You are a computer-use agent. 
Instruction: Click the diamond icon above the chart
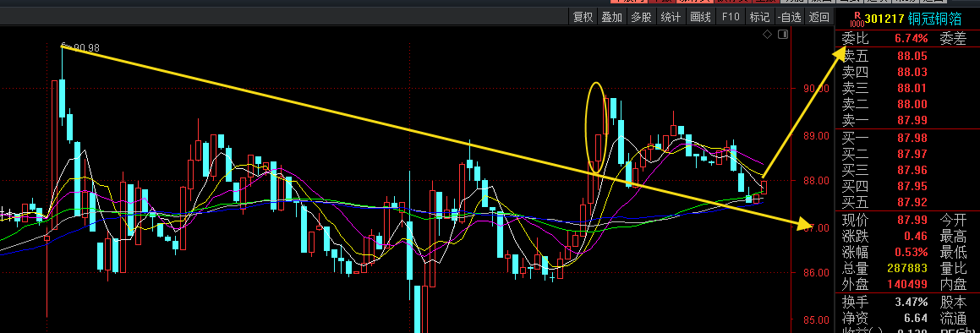(767, 35)
